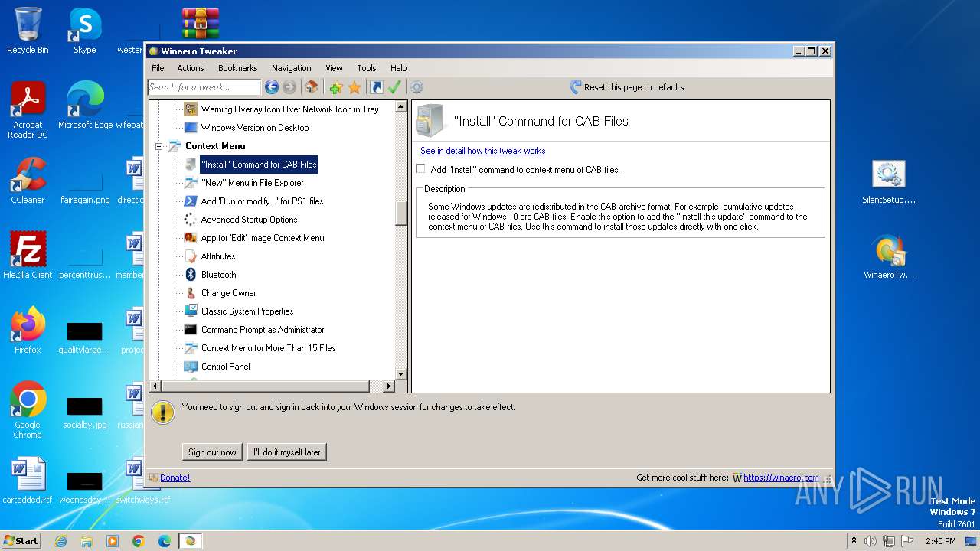Select "New" Menu in File Explorer item

[x=253, y=183]
